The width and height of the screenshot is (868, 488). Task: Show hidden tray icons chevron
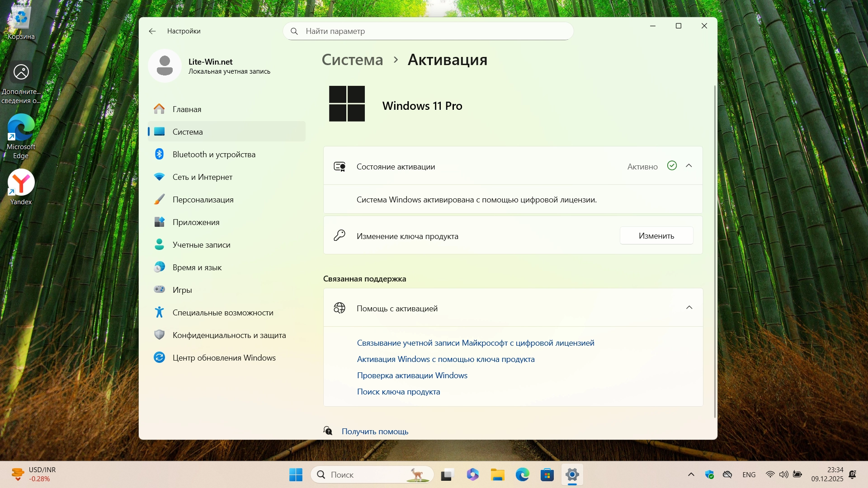pos(691,474)
